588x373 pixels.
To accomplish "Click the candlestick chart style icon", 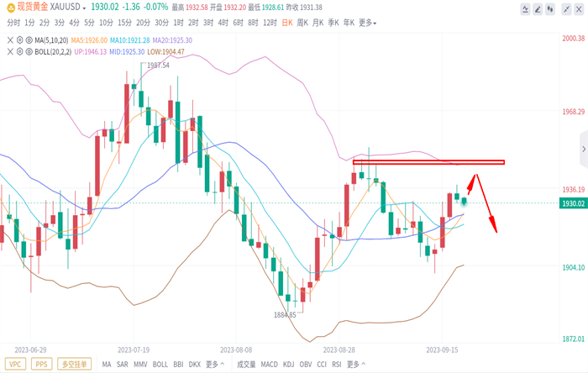I will (550, 9).
